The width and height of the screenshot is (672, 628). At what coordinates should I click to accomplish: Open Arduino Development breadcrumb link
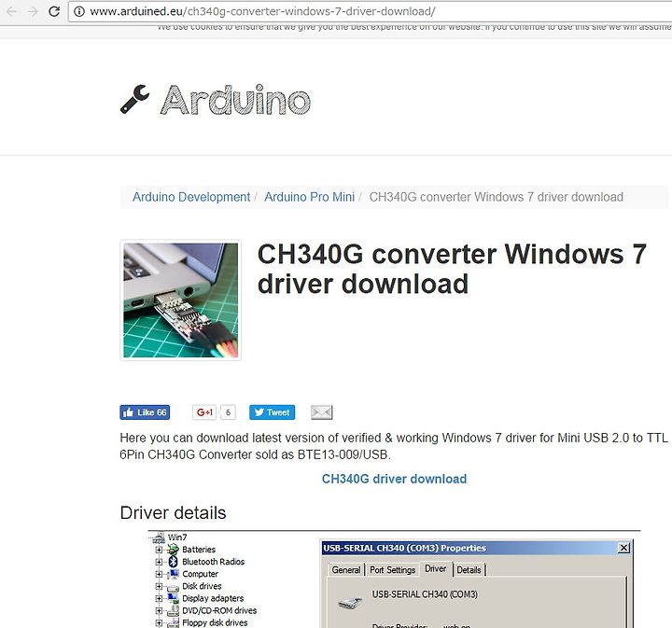[x=191, y=197]
